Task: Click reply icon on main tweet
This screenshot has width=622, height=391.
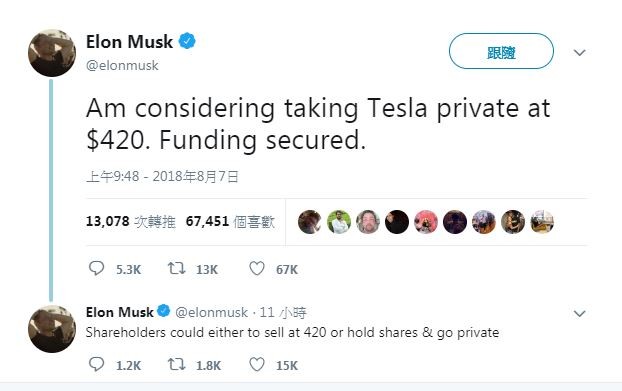Action: pyautogui.click(x=96, y=268)
